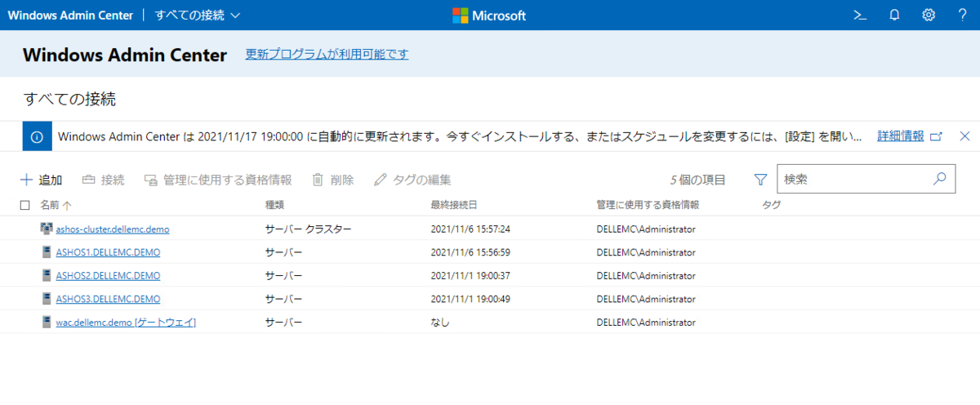Select date 2021/11/1 19:00:37
This screenshot has height=405, width=980.
(470, 275)
